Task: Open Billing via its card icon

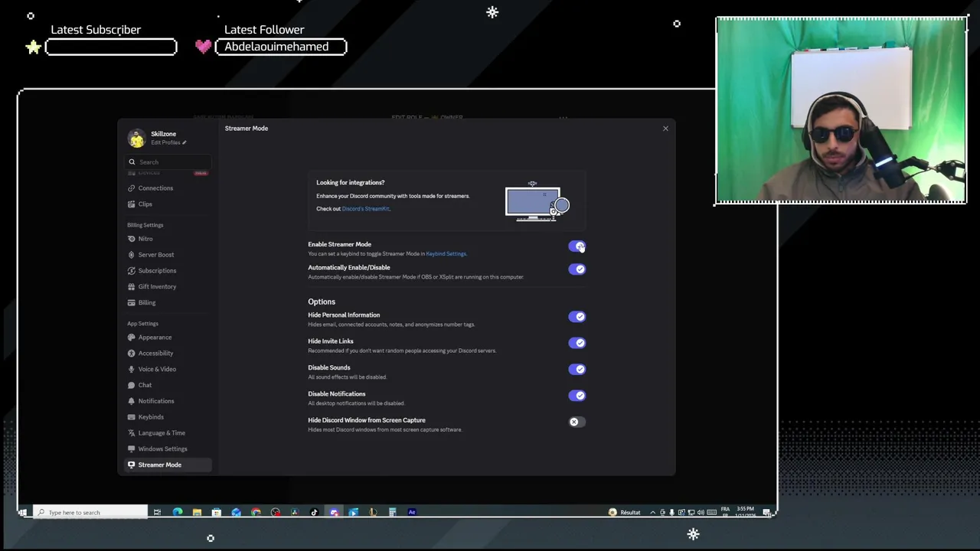Action: [x=132, y=303]
